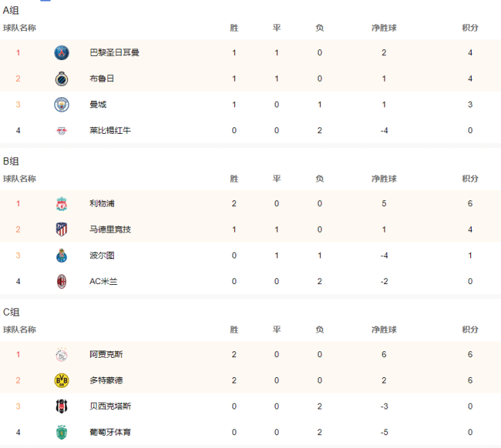
Task: Open the 利物浦 team page
Action: click(102, 204)
